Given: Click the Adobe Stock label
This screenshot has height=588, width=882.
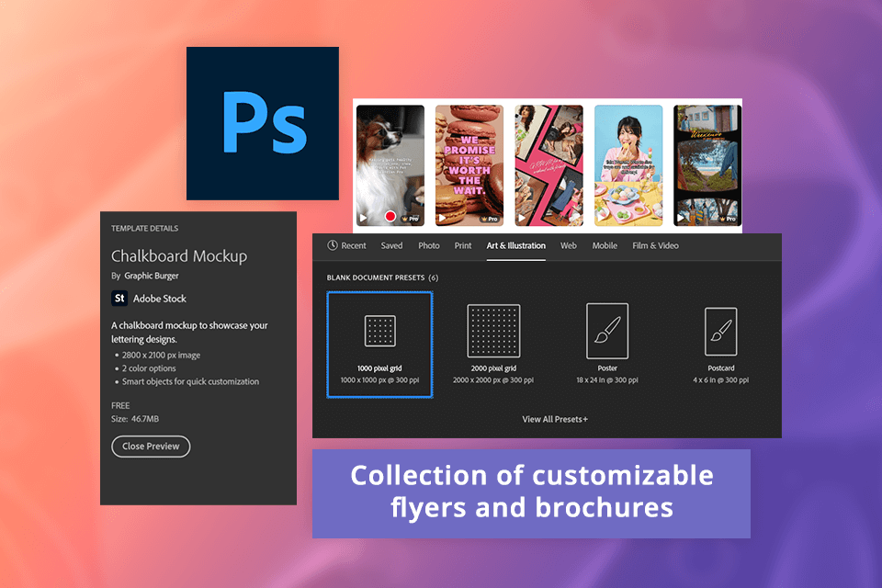Looking at the screenshot, I should click(x=159, y=299).
